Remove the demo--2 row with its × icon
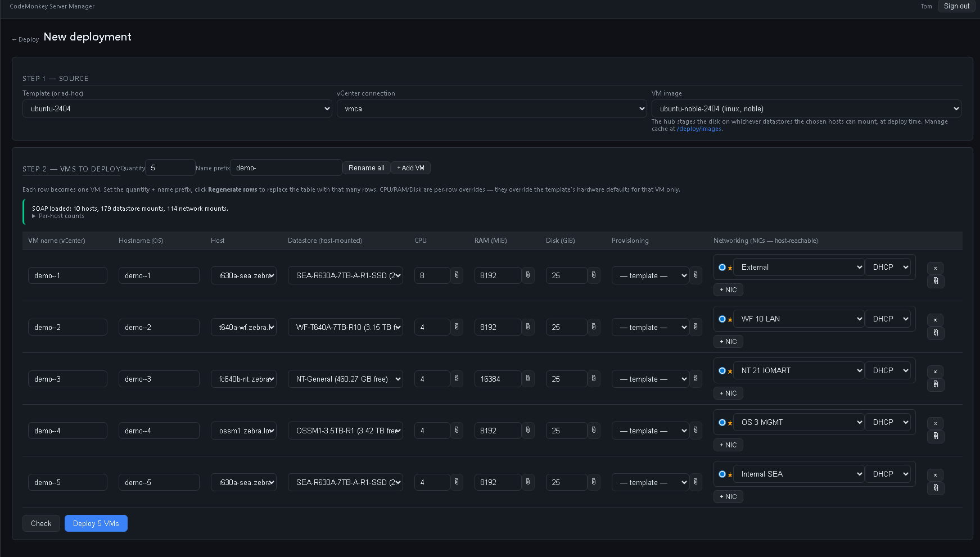The height and width of the screenshot is (557, 980). (936, 320)
